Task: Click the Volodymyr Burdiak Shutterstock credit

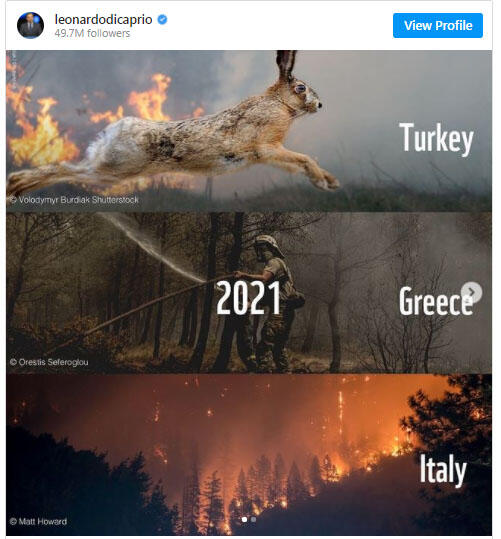Action: click(74, 200)
